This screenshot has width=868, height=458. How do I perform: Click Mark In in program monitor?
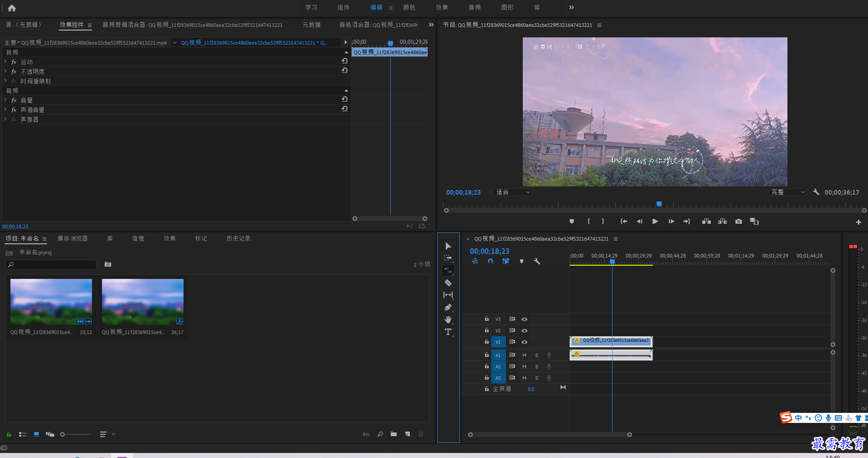(588, 221)
